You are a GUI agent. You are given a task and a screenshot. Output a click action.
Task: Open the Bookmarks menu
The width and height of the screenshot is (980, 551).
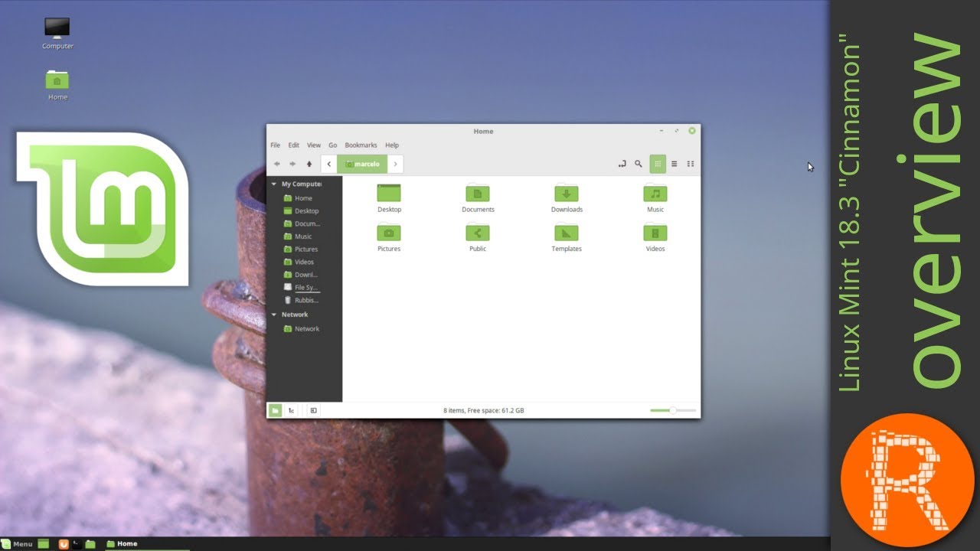tap(361, 145)
